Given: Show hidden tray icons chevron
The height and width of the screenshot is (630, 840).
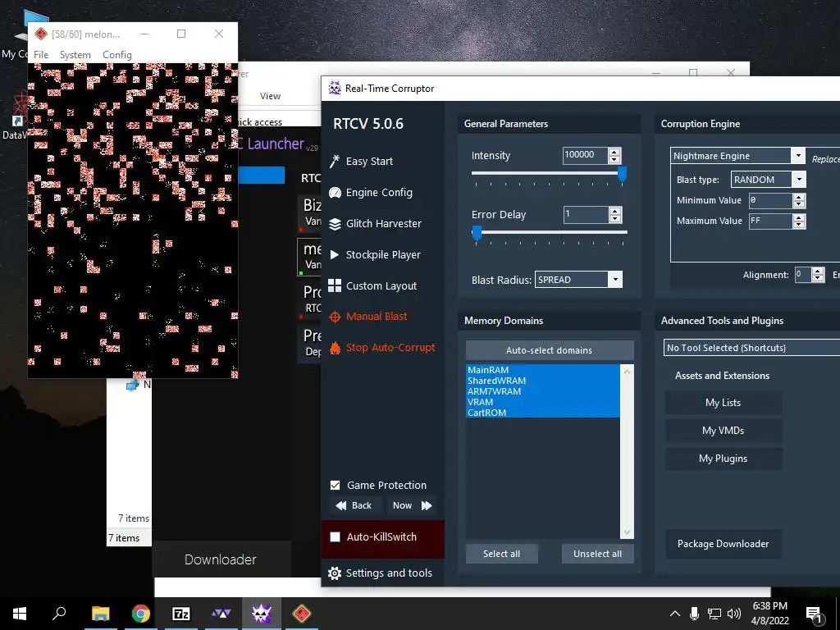Looking at the screenshot, I should (675, 614).
